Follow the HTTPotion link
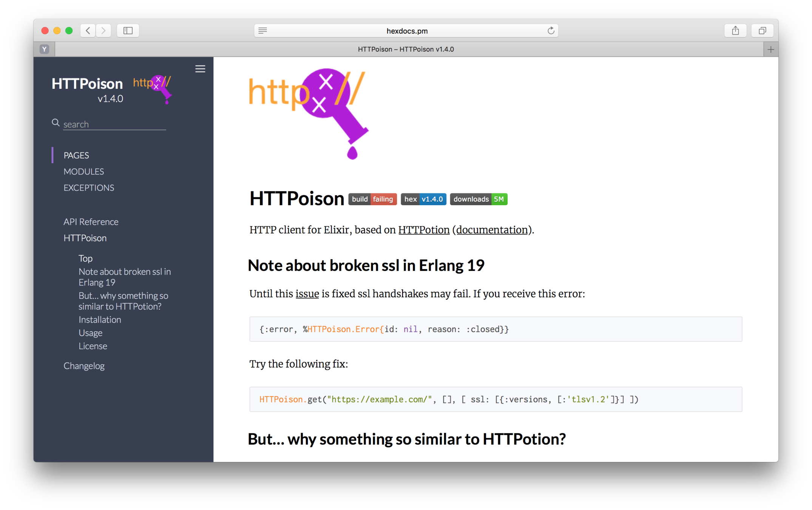The height and width of the screenshot is (510, 812). (424, 230)
